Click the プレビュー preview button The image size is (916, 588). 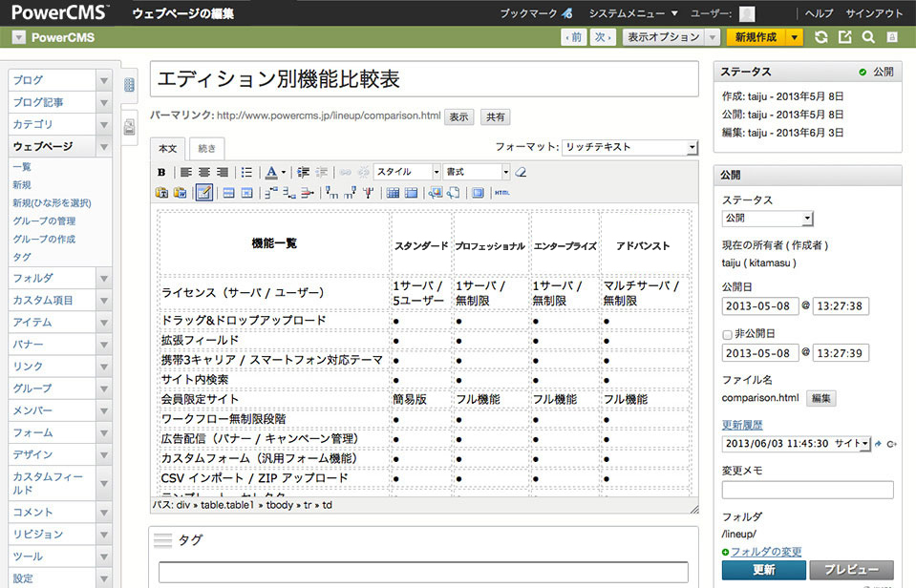click(851, 570)
